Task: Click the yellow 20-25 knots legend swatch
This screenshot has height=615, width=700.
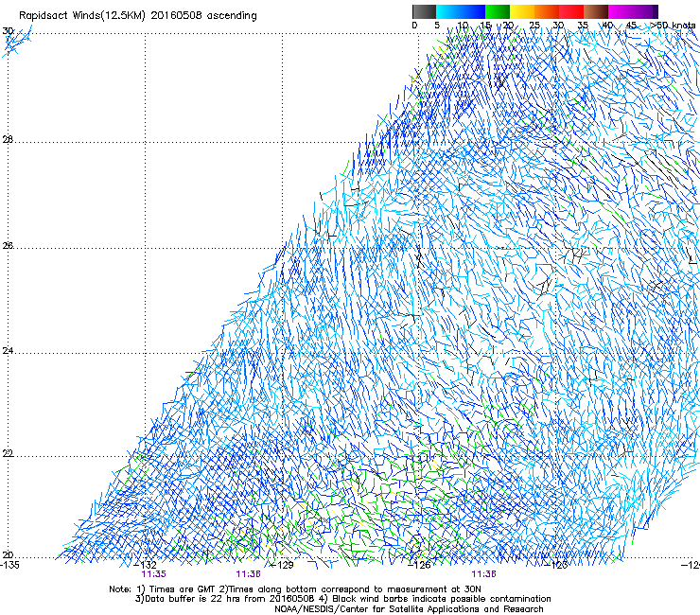Action: point(522,11)
